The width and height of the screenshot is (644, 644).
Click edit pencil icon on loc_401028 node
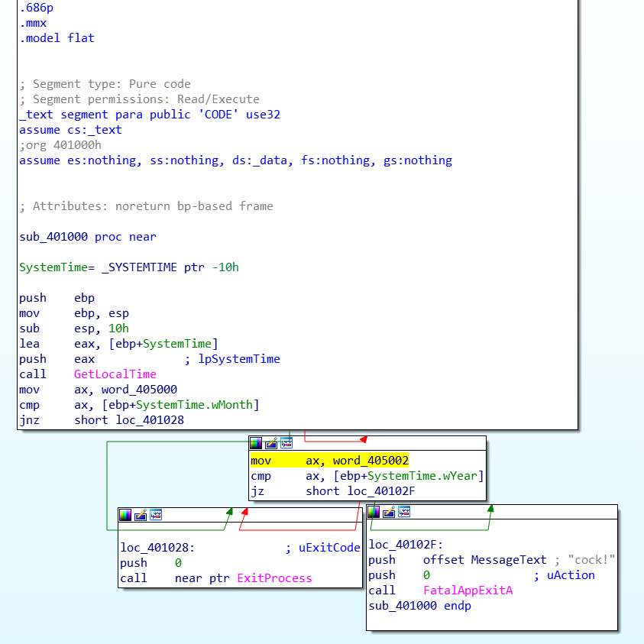tap(141, 515)
